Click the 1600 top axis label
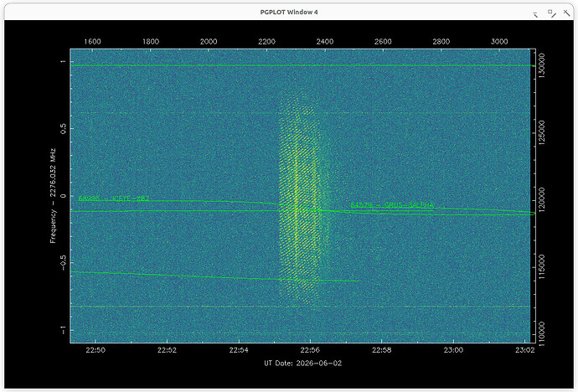Screen dimensions: 578x392 pos(92,42)
